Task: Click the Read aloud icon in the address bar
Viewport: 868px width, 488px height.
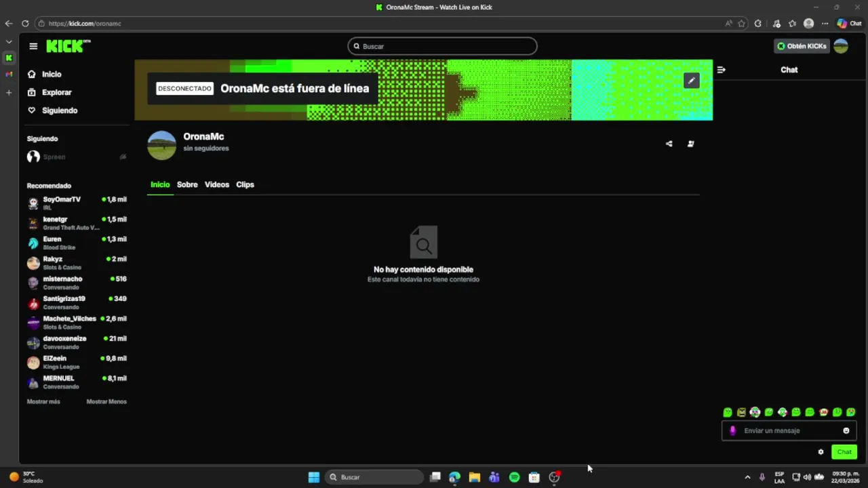Action: [729, 23]
